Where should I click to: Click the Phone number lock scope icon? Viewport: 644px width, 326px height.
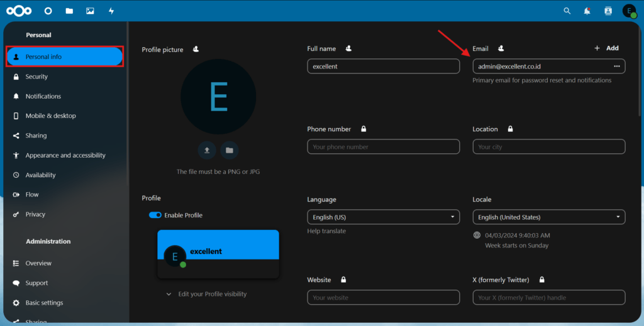(364, 129)
